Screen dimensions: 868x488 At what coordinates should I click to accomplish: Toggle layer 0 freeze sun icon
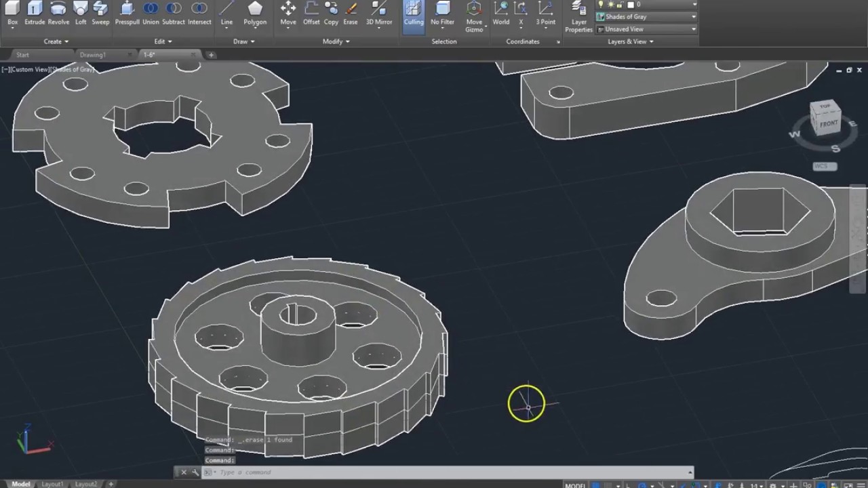click(610, 4)
